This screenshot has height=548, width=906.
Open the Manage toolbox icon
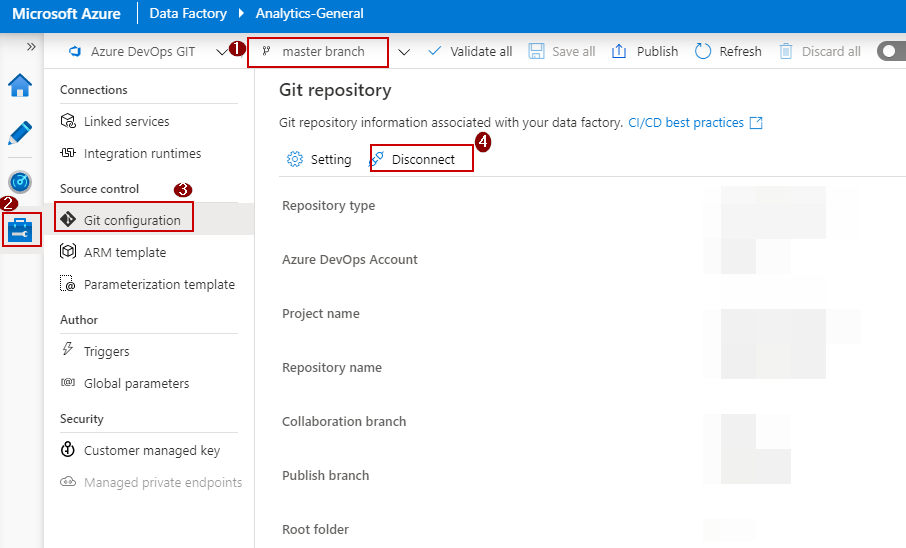21,230
